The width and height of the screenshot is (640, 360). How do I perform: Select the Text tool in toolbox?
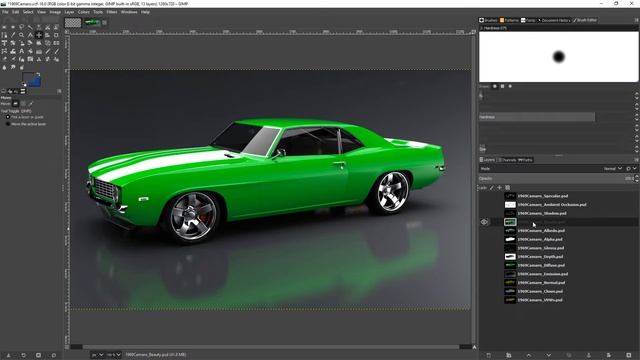[x=21, y=51]
